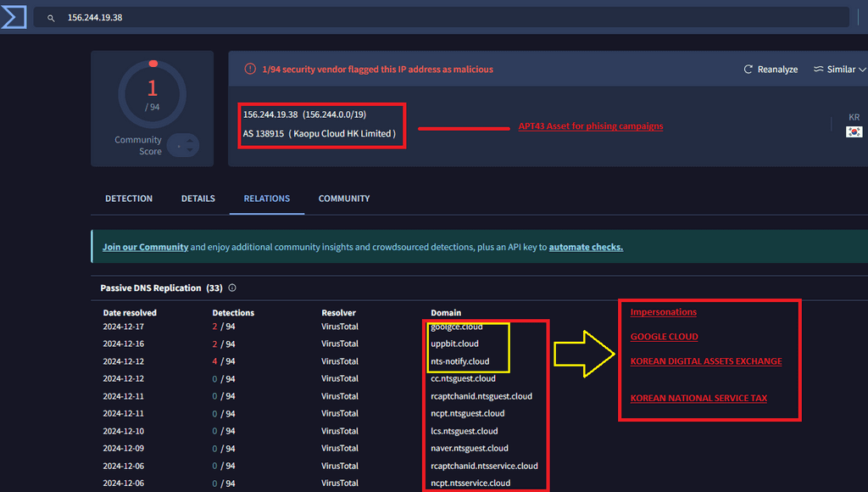Click the date 2024-12-09
Viewport: 868px width, 492px height.
(x=124, y=448)
